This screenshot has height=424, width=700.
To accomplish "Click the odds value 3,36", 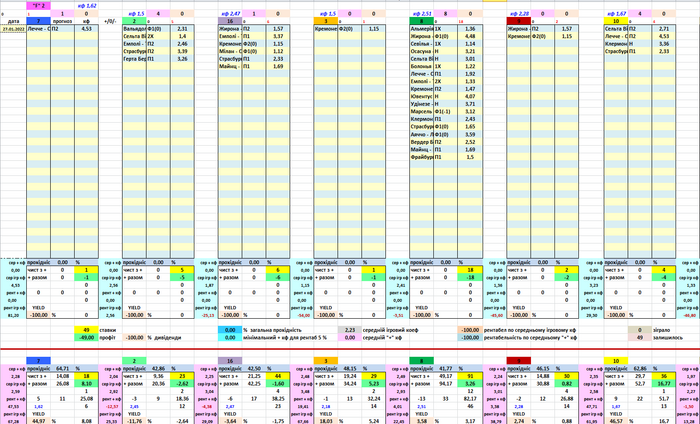I will pos(663,44).
